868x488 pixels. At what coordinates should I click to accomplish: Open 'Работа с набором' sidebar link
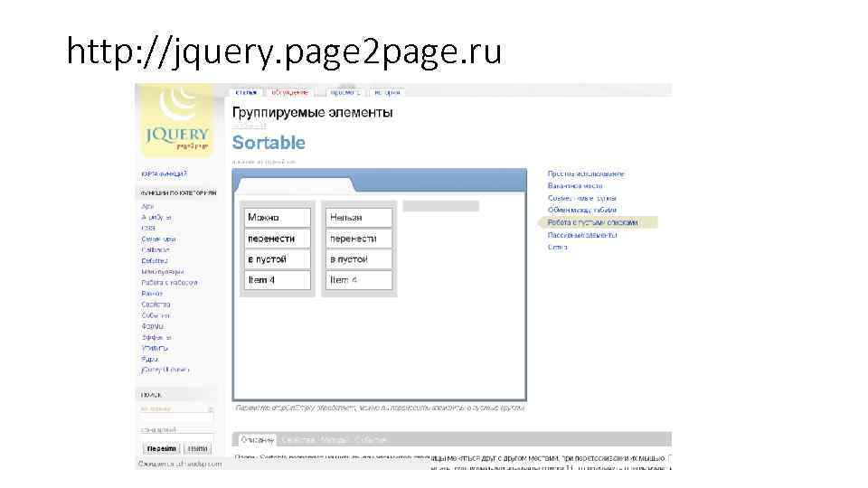[169, 283]
